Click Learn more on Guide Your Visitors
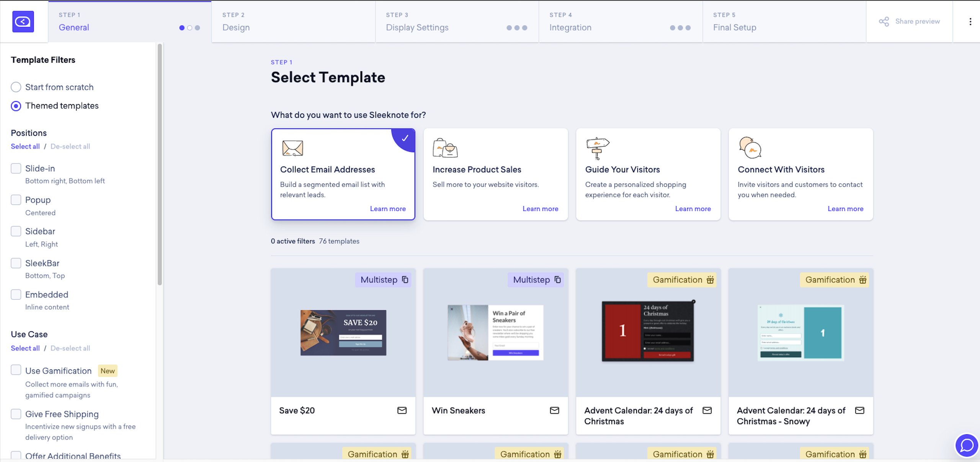The image size is (980, 462). (x=693, y=208)
